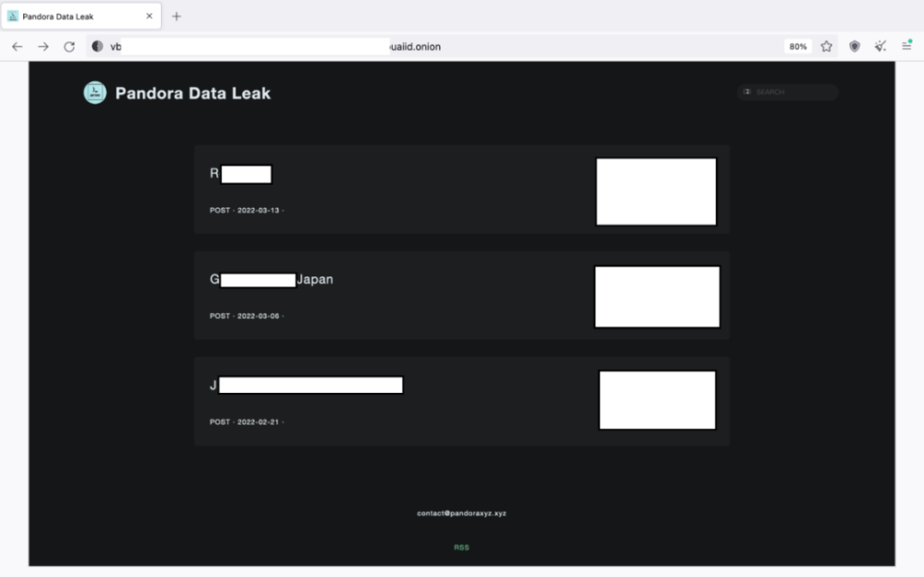Click the thumbnail of the 2022-03-06 post
924x577 pixels.
click(657, 297)
